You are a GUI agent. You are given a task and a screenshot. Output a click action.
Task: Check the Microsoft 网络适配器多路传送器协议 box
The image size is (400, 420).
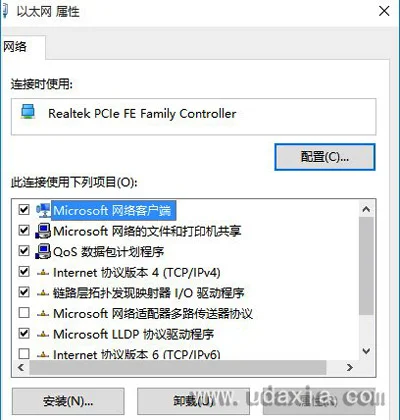tap(24, 313)
